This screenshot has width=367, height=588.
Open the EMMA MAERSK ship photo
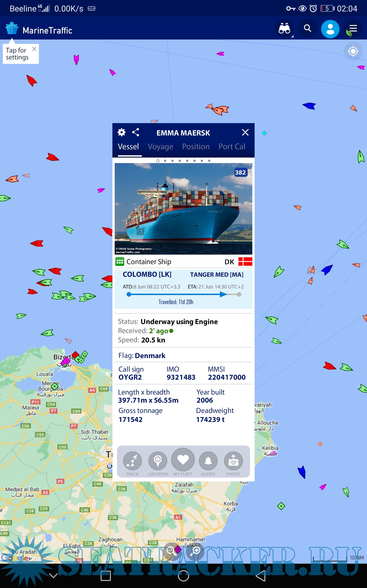pyautogui.click(x=183, y=209)
